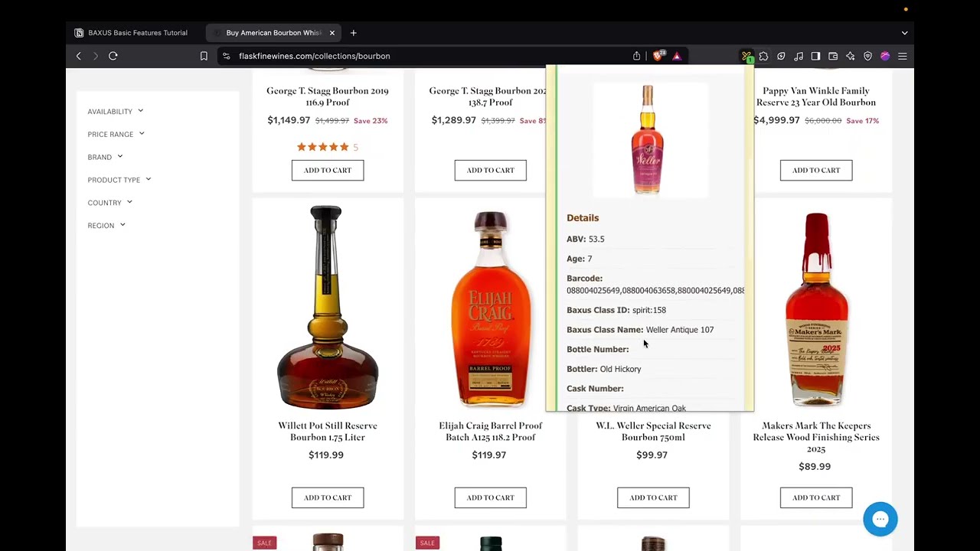Add W.L. Weller Special Reserve to cart
The image size is (980, 551).
click(x=653, y=497)
